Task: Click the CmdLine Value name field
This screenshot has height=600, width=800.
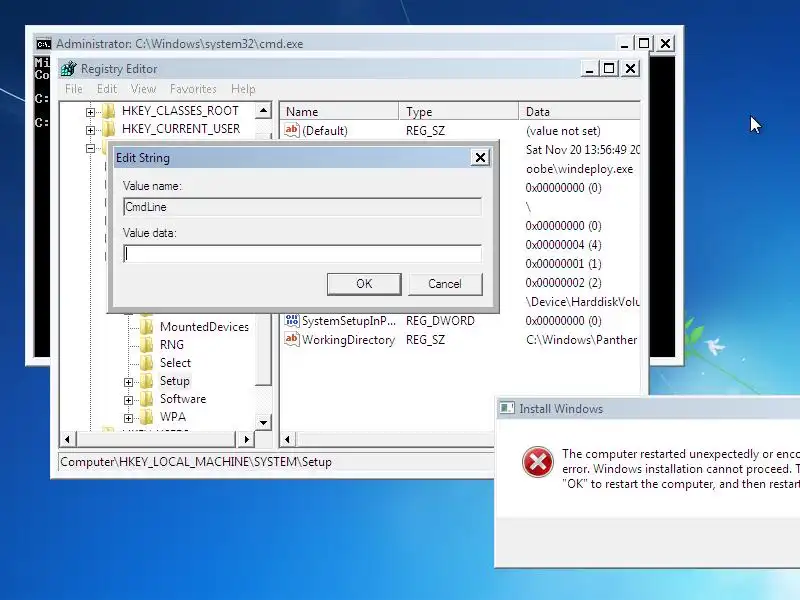Action: pos(303,207)
